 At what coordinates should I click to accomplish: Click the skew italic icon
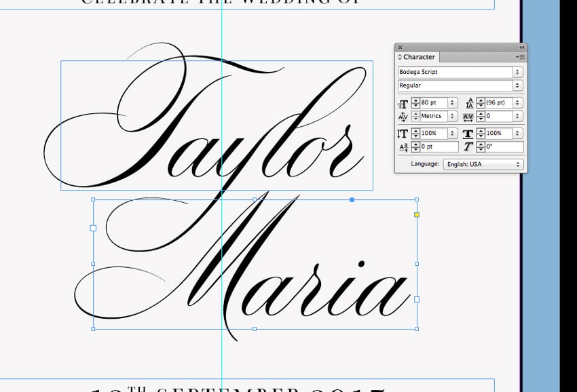point(468,147)
